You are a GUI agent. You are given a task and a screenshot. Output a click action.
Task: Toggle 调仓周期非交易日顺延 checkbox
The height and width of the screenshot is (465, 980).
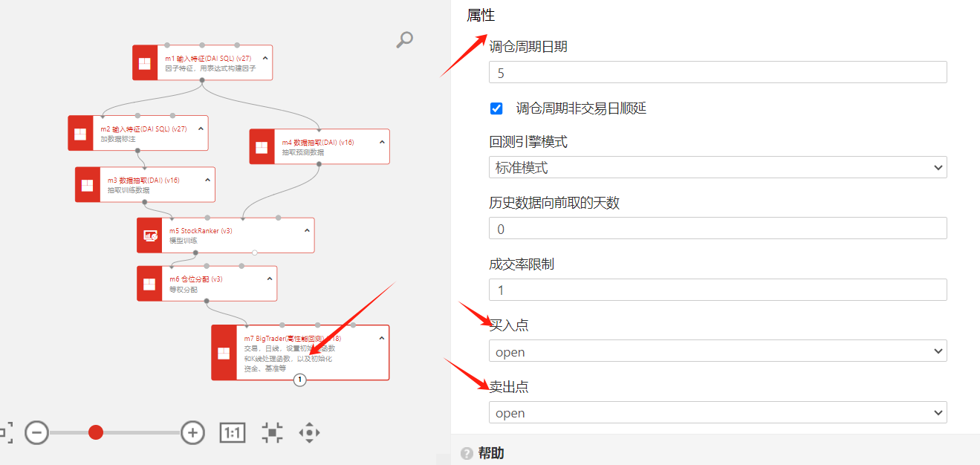pos(496,108)
